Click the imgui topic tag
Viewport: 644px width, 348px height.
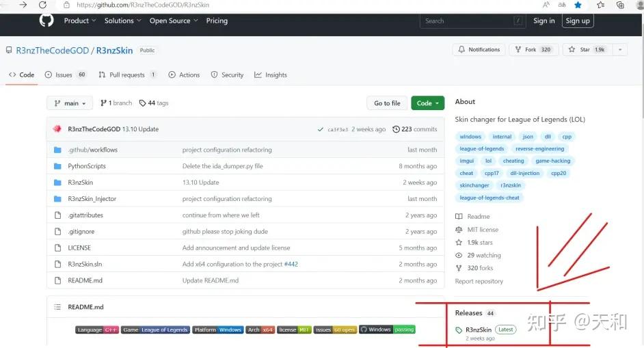coord(466,161)
